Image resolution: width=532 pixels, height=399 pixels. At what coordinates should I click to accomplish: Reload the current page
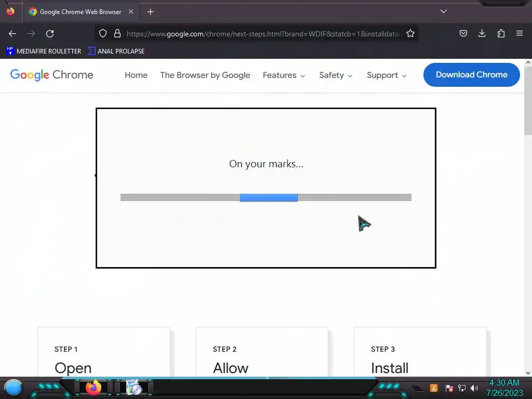[x=50, y=34]
